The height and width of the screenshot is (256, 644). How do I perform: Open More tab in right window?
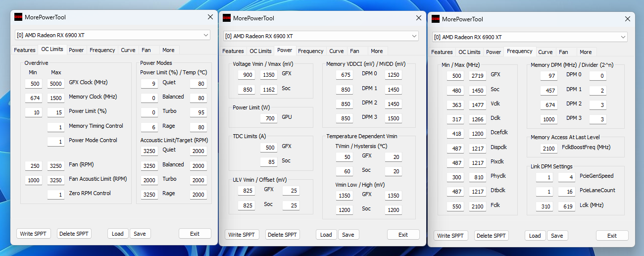(586, 52)
